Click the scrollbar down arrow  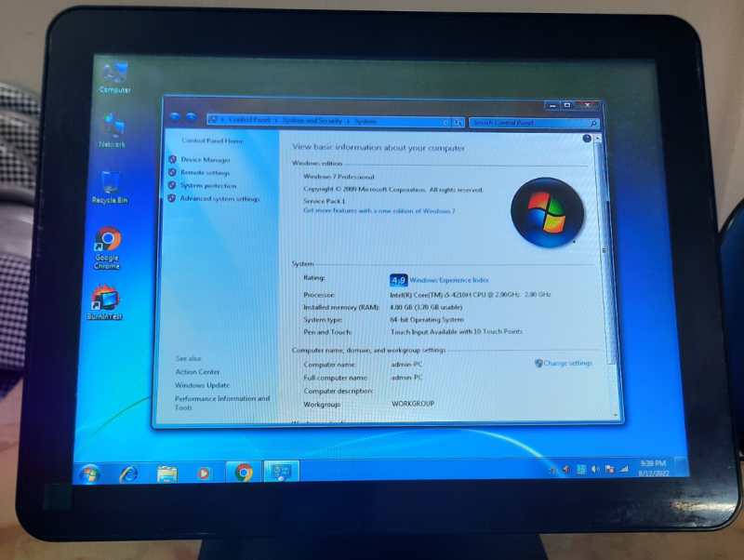coord(616,415)
